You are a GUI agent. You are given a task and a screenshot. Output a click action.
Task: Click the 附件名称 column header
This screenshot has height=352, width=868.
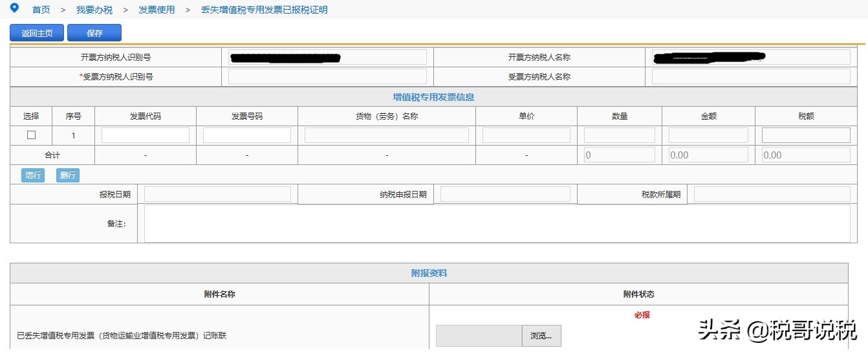[219, 294]
